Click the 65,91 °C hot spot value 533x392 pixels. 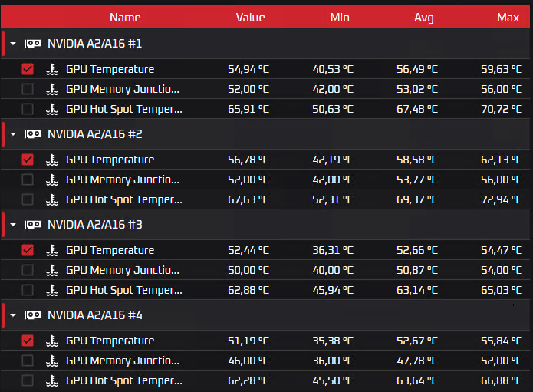coord(248,109)
